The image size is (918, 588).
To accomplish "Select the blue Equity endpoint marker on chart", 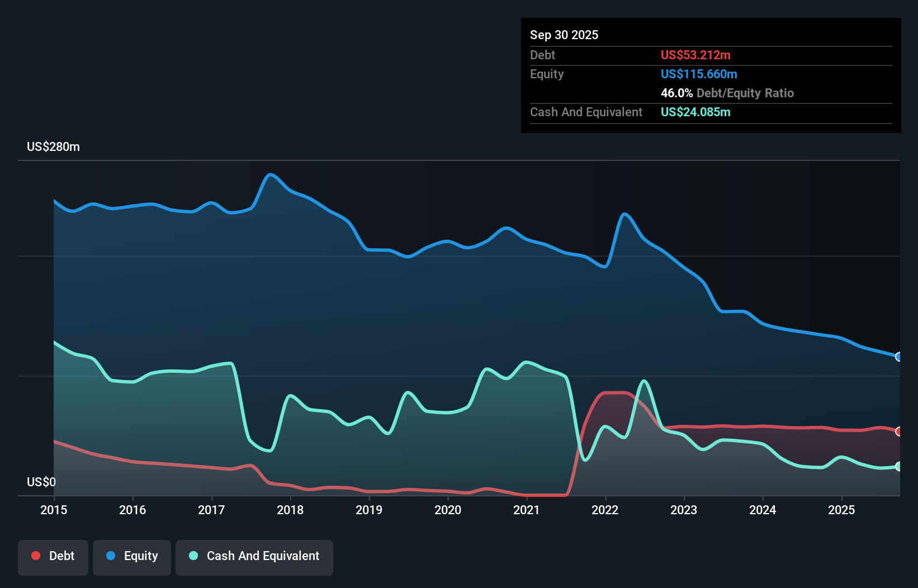I will (x=898, y=357).
